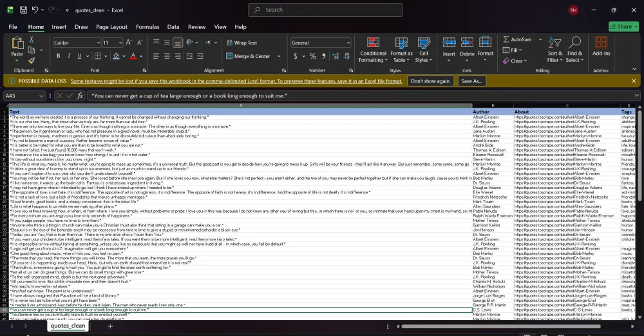Switch to the Data tab

pos(173,26)
